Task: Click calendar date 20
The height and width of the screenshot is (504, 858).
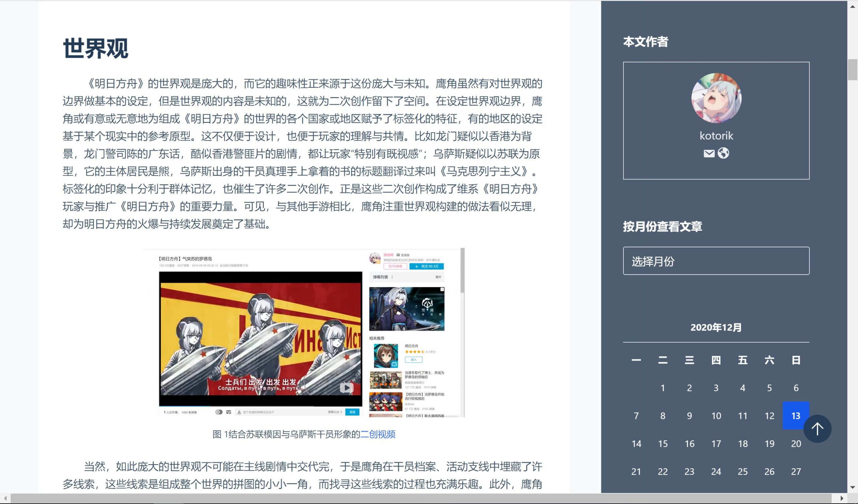Action: [796, 443]
